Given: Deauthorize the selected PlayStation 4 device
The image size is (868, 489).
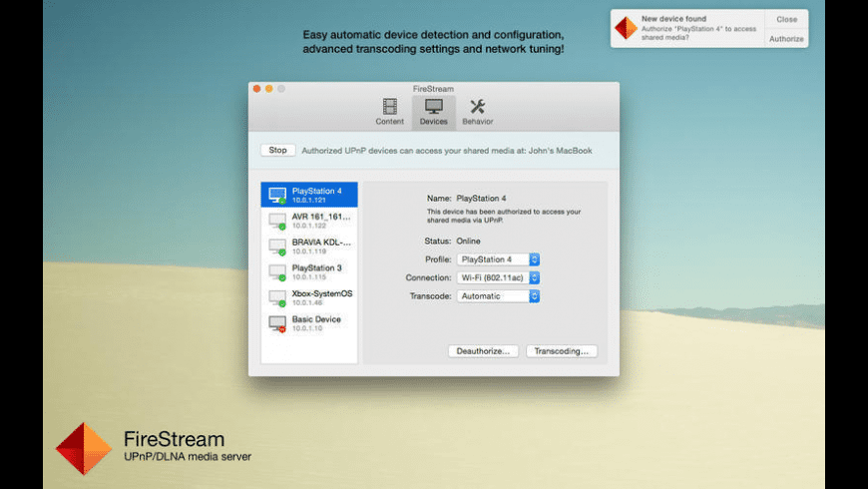Looking at the screenshot, I should coord(483,351).
